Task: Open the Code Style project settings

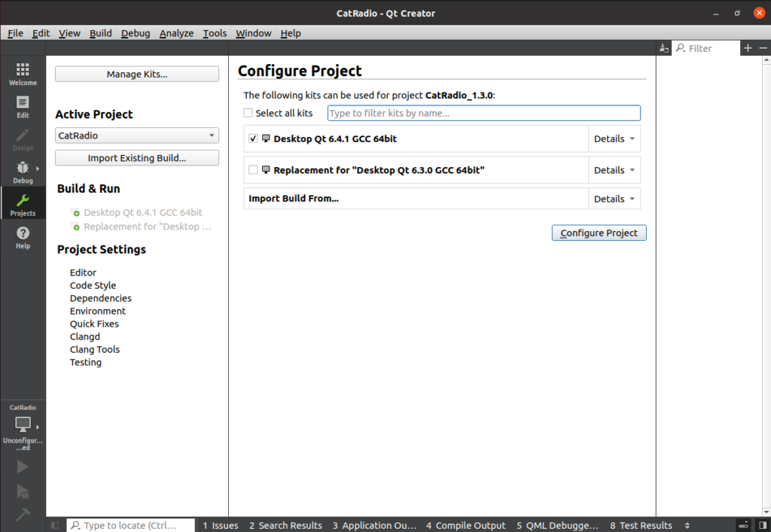Action: click(93, 285)
